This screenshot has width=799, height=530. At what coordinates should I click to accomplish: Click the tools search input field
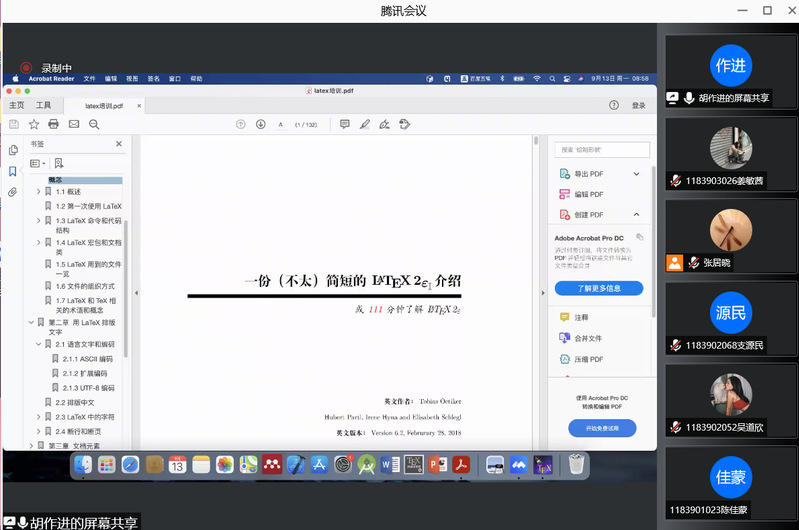coord(602,149)
